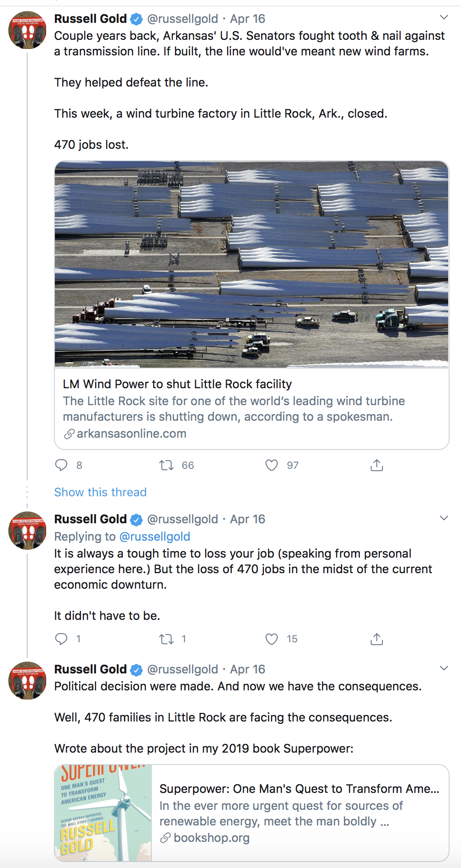Share the 'tough time to loss your job' tweet
The image size is (461, 868).
click(x=376, y=639)
